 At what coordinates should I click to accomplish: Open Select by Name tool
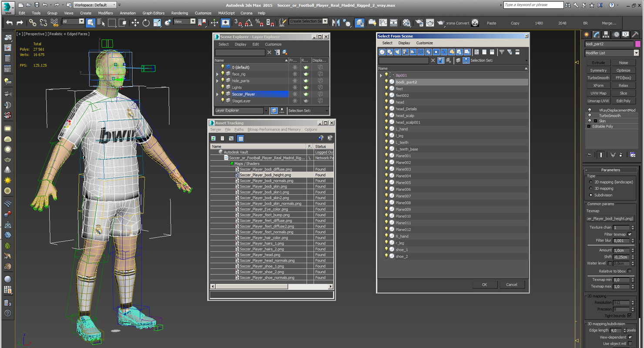[x=101, y=23]
